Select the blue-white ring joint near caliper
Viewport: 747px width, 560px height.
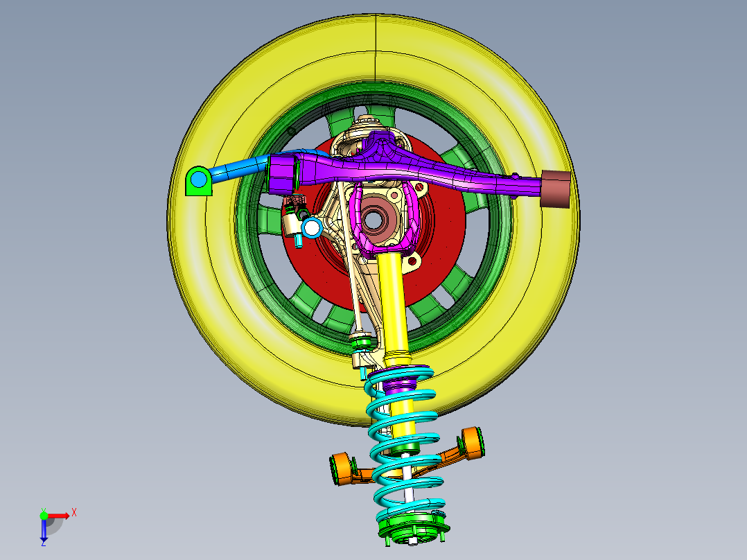pos(312,228)
